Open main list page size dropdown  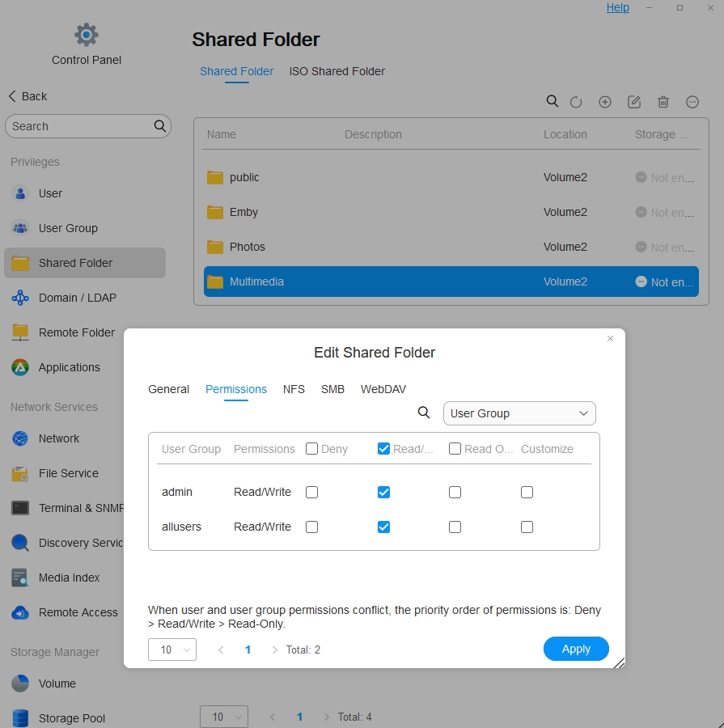224,717
